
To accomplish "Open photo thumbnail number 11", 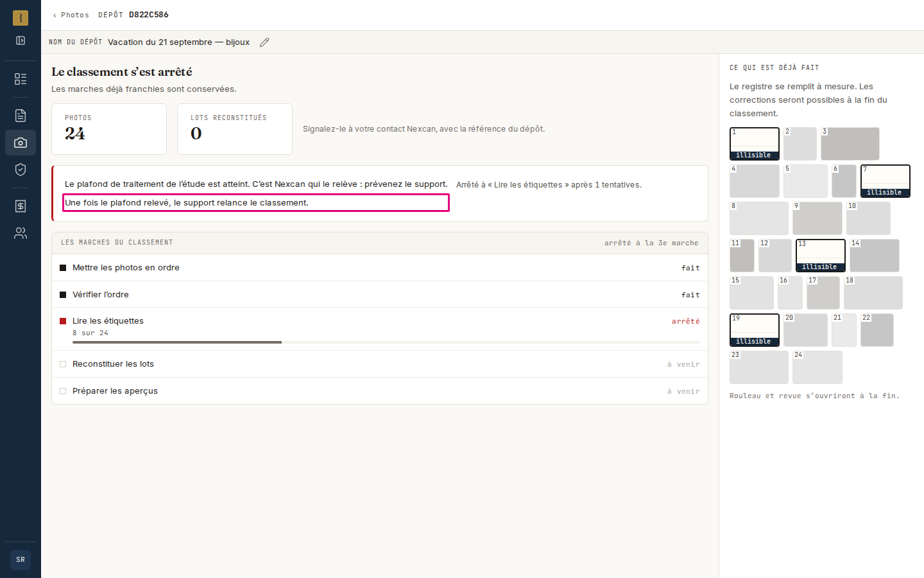I will pyautogui.click(x=742, y=256).
